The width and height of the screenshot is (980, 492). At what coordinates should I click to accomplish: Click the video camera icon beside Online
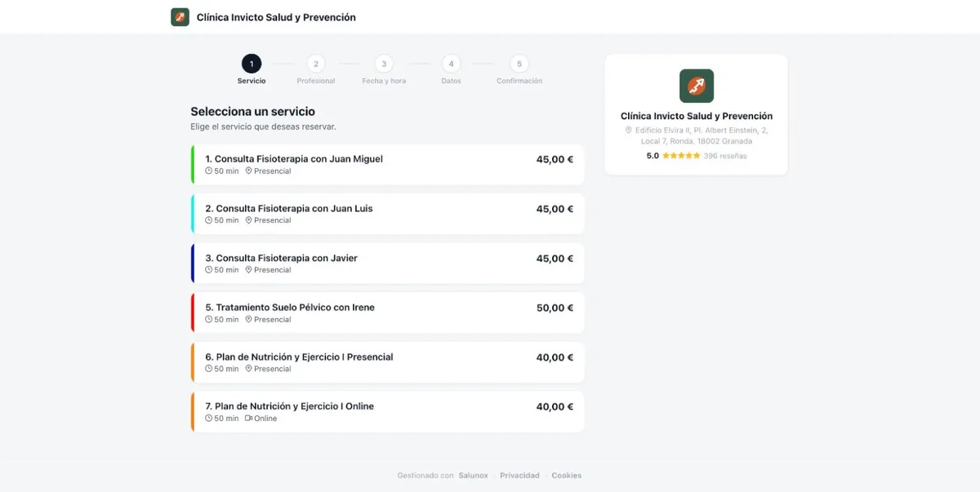point(248,419)
